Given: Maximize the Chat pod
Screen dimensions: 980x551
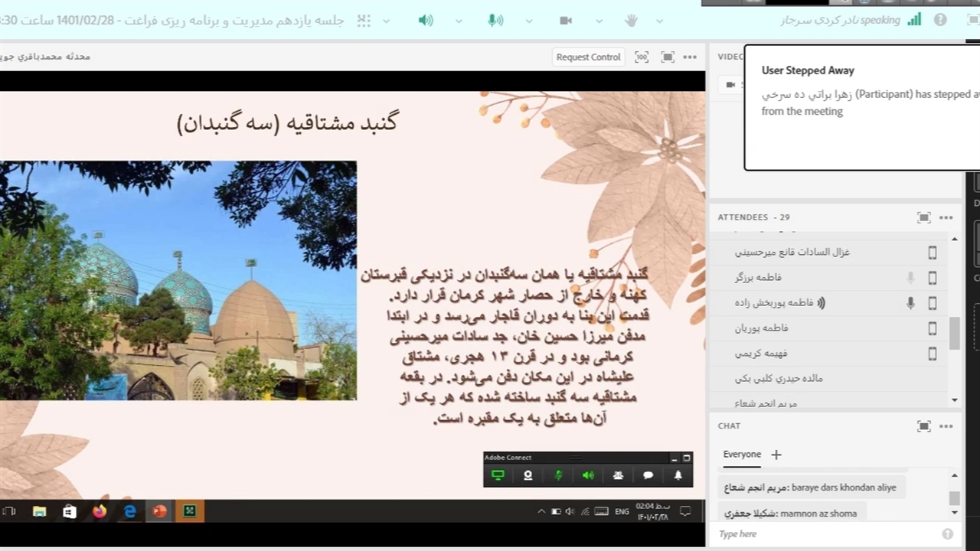Looking at the screenshot, I should coord(924,426).
